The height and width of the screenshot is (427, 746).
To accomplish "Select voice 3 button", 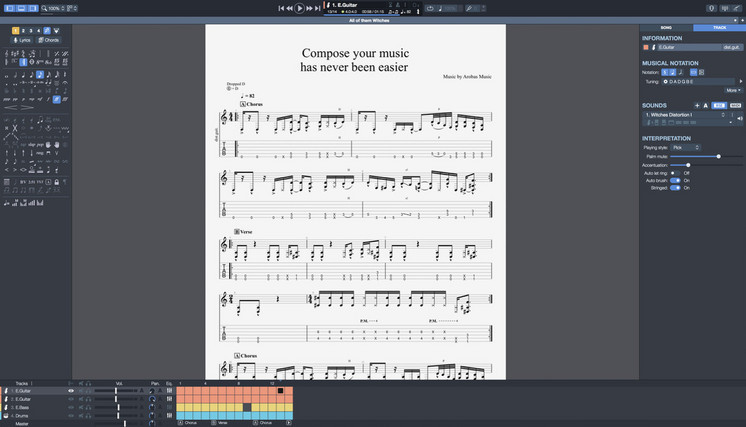I will tap(31, 30).
